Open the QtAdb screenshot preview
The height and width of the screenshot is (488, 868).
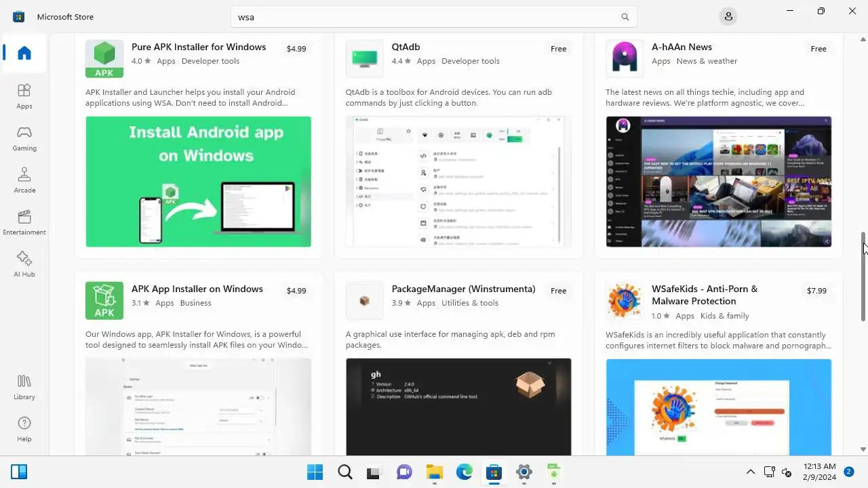coord(458,182)
